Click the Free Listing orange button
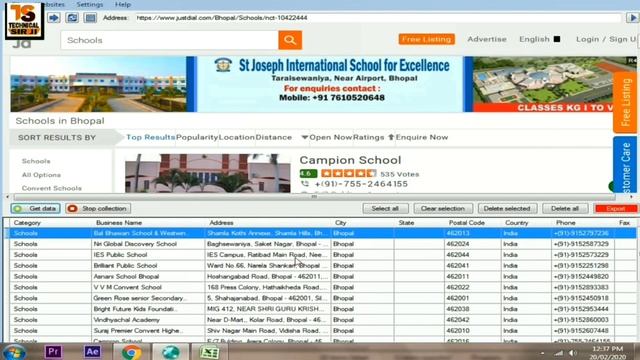The image size is (640, 360). pyautogui.click(x=427, y=39)
